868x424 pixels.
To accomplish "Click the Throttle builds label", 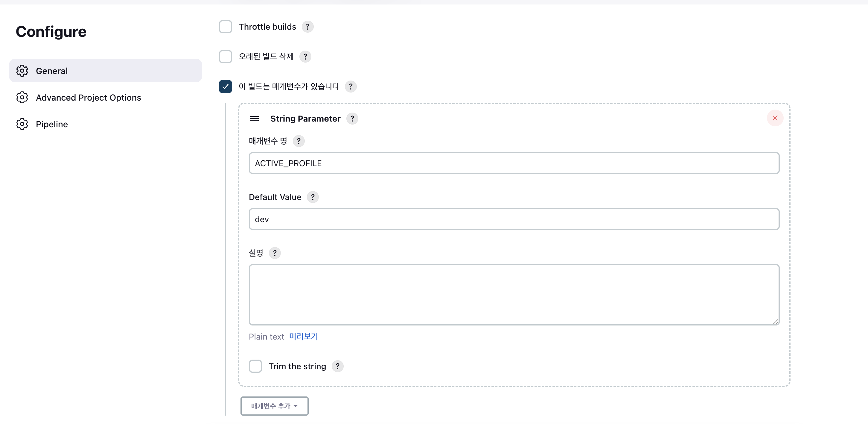I will [267, 27].
